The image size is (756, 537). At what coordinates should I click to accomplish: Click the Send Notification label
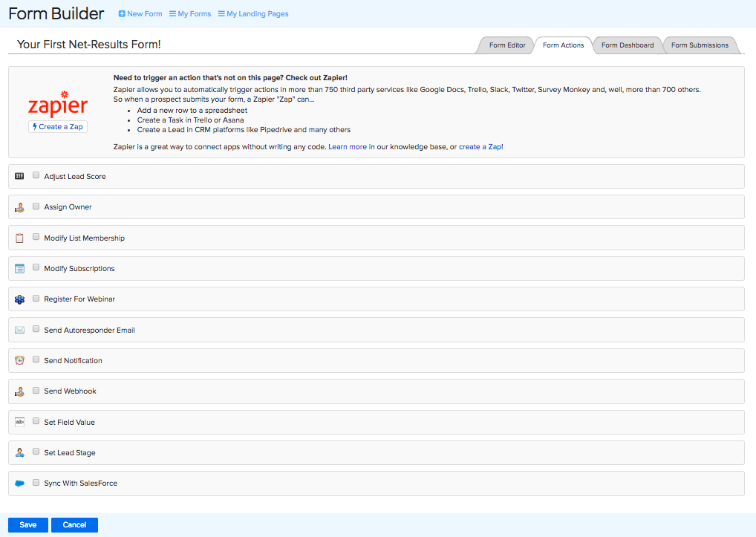pyautogui.click(x=74, y=360)
